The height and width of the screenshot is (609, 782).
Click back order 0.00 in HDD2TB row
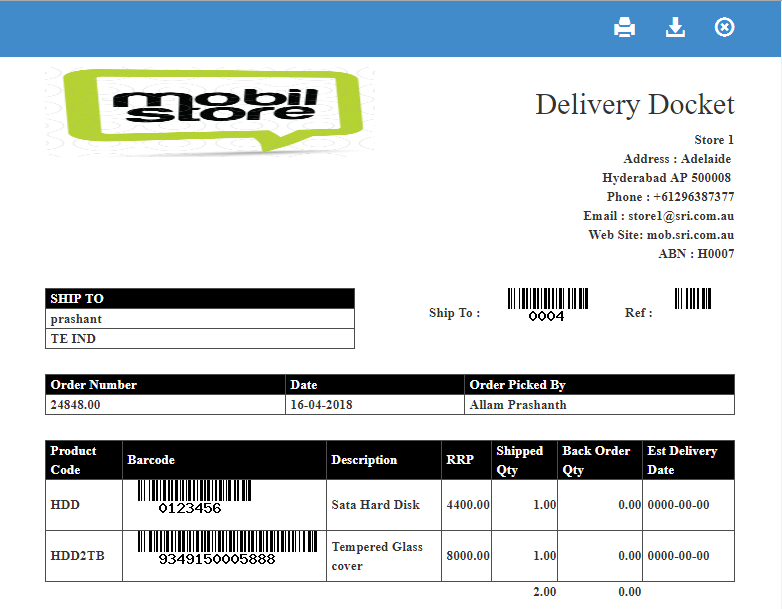coord(629,556)
